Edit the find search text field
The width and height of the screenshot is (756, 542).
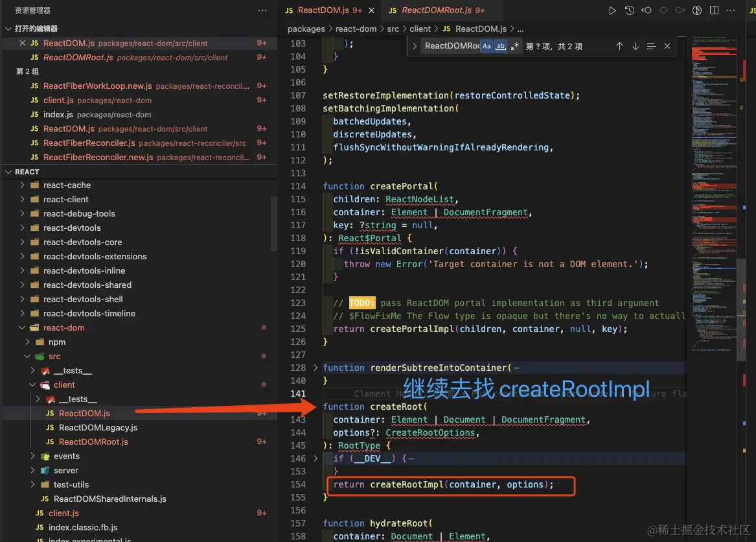[x=452, y=46]
